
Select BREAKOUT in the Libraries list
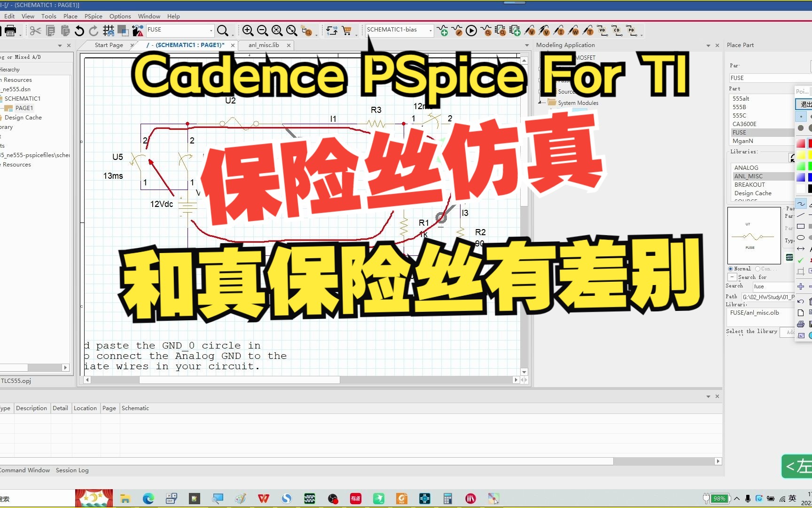[750, 184]
